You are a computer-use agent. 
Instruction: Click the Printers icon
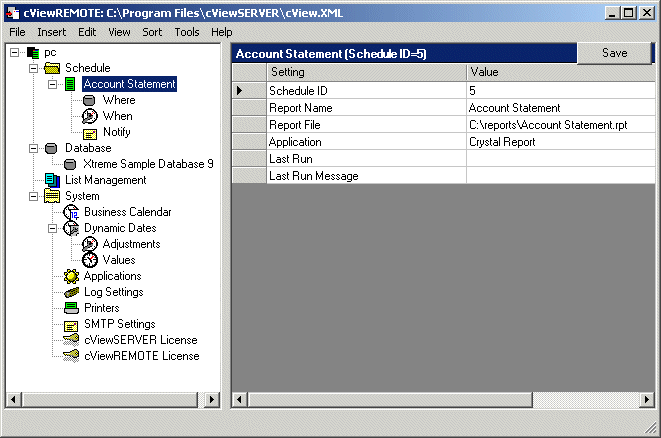(71, 308)
